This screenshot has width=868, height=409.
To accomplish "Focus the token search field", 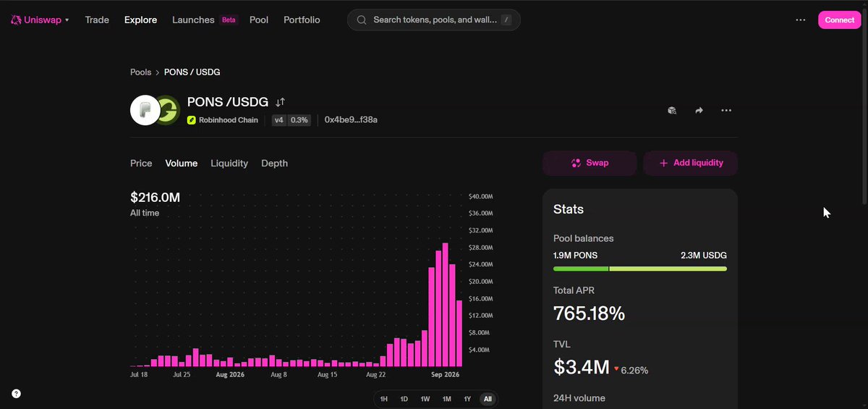I will (434, 20).
